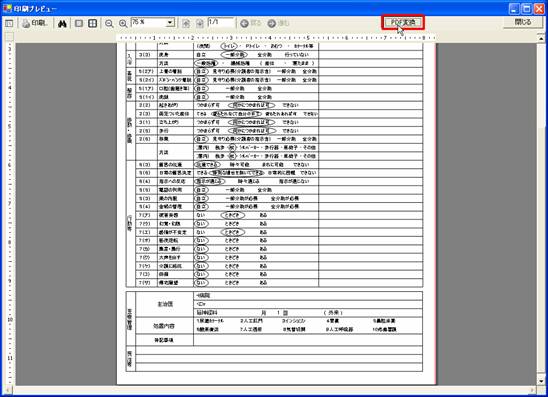The width and height of the screenshot is (548, 397).
Task: Toggle the table of contents sidebar icon
Action: click(9, 23)
